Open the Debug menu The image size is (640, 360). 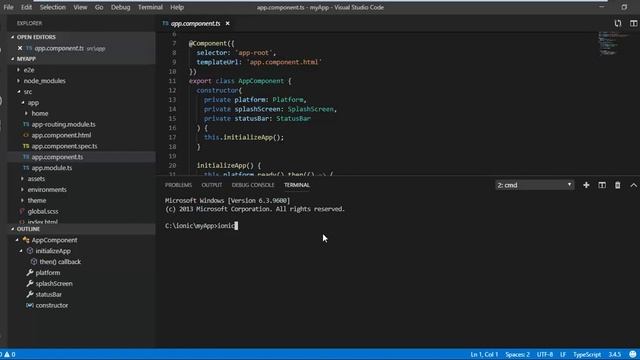pos(120,7)
